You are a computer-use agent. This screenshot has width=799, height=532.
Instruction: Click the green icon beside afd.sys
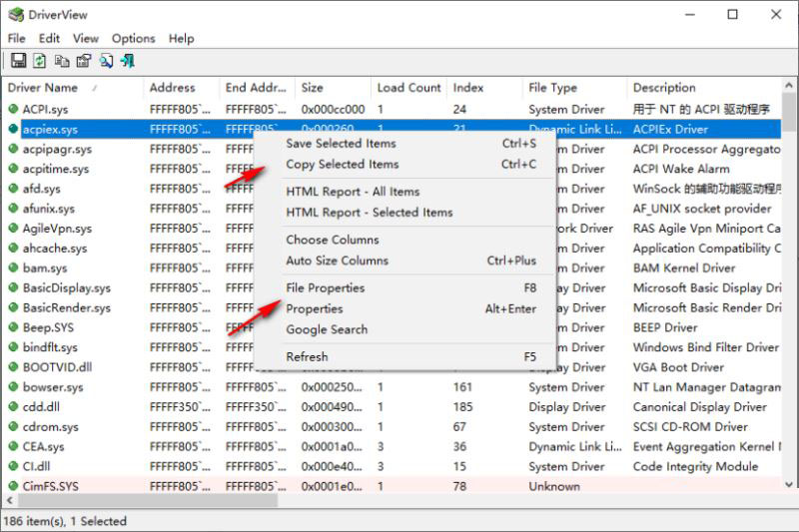coord(14,188)
